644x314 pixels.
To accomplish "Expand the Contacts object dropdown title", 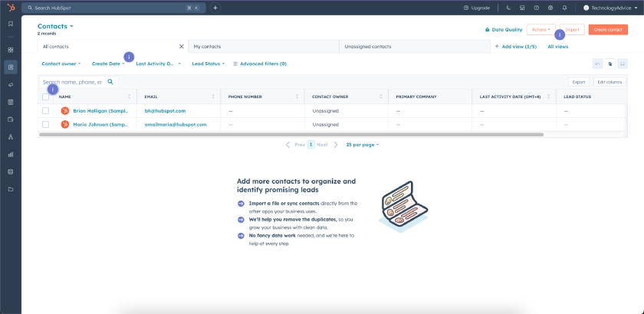I will pyautogui.click(x=55, y=26).
